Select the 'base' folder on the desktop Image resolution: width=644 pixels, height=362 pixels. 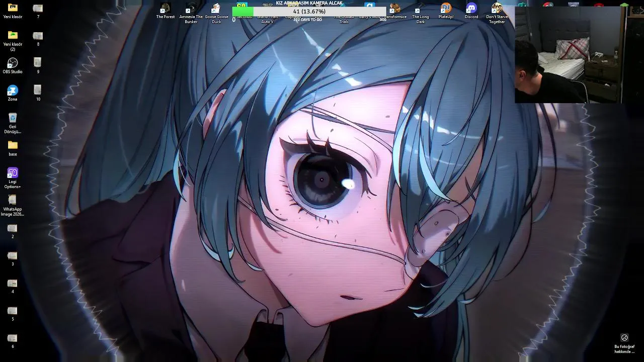(13, 148)
